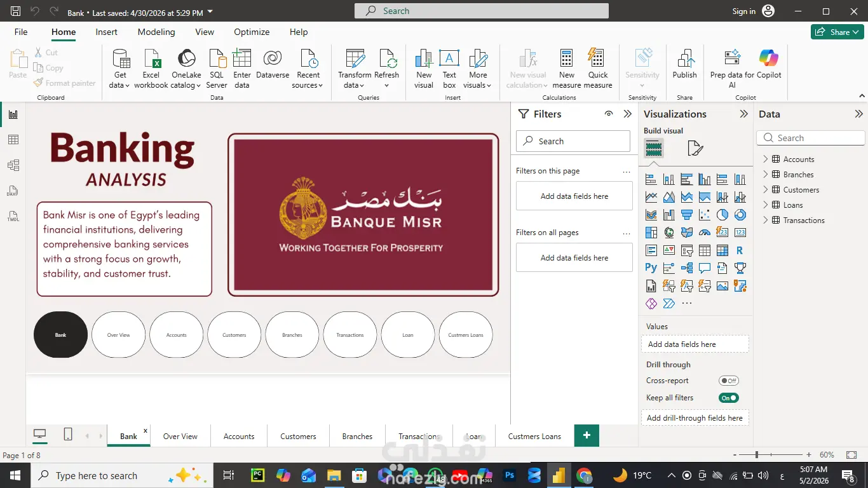Click the zoom in plus button
The width and height of the screenshot is (868, 488).
[x=809, y=455]
